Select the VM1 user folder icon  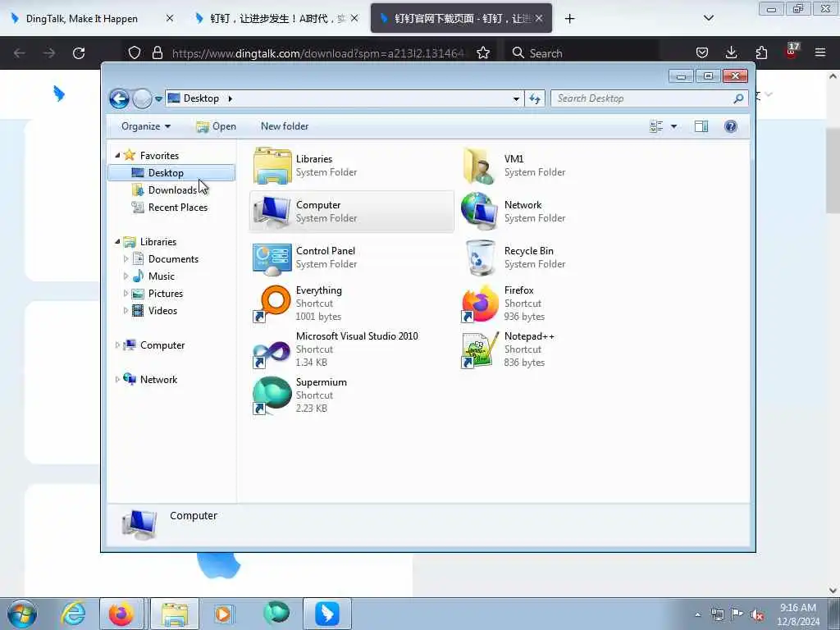(478, 166)
